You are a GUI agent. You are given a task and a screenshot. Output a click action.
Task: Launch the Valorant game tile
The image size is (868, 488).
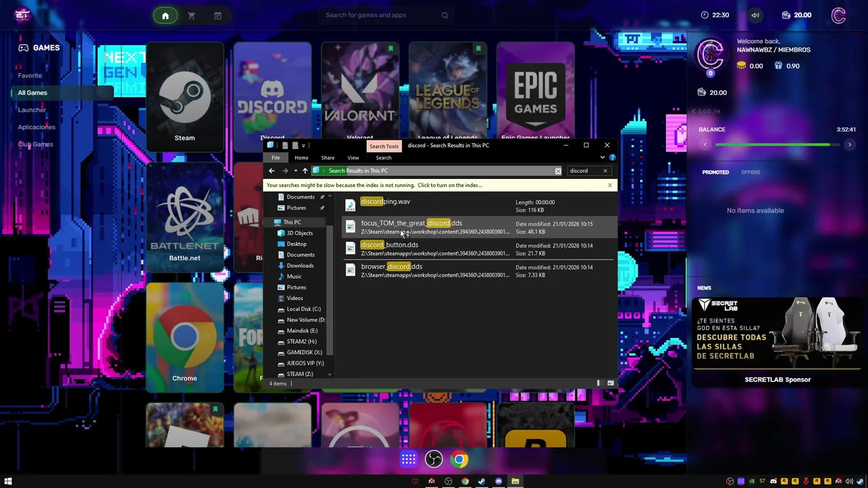(360, 91)
